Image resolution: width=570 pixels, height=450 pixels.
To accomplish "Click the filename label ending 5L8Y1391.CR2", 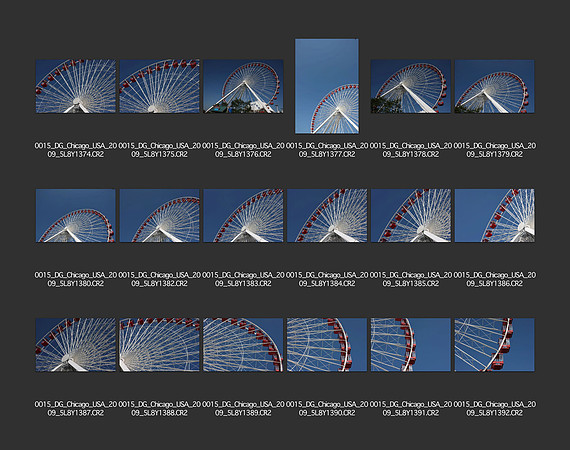I will (x=411, y=408).
